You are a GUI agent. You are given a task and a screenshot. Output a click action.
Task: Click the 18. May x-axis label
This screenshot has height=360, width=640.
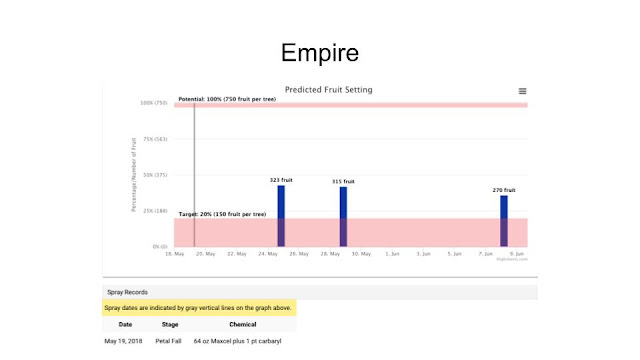[x=175, y=254]
